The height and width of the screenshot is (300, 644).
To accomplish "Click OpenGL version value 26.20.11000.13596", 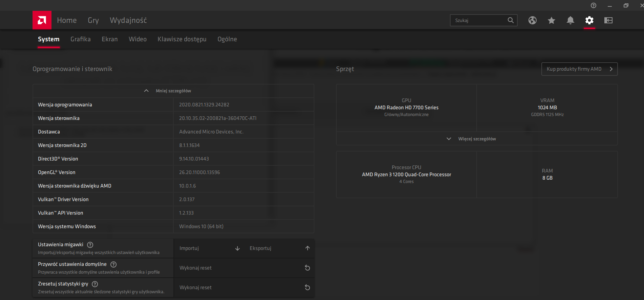I will click(x=200, y=172).
